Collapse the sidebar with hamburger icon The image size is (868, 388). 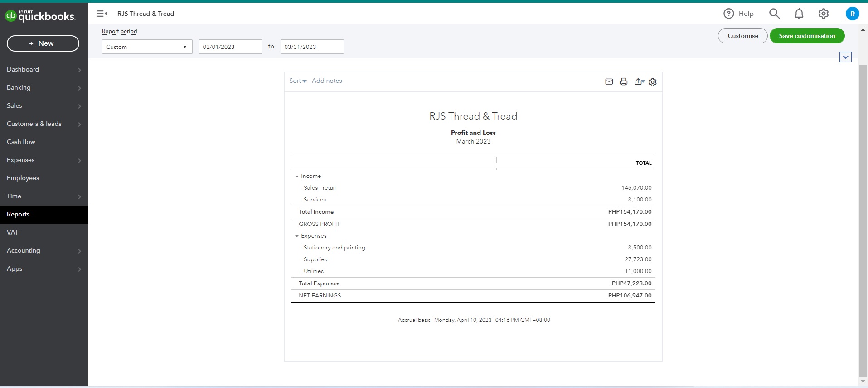coord(102,14)
